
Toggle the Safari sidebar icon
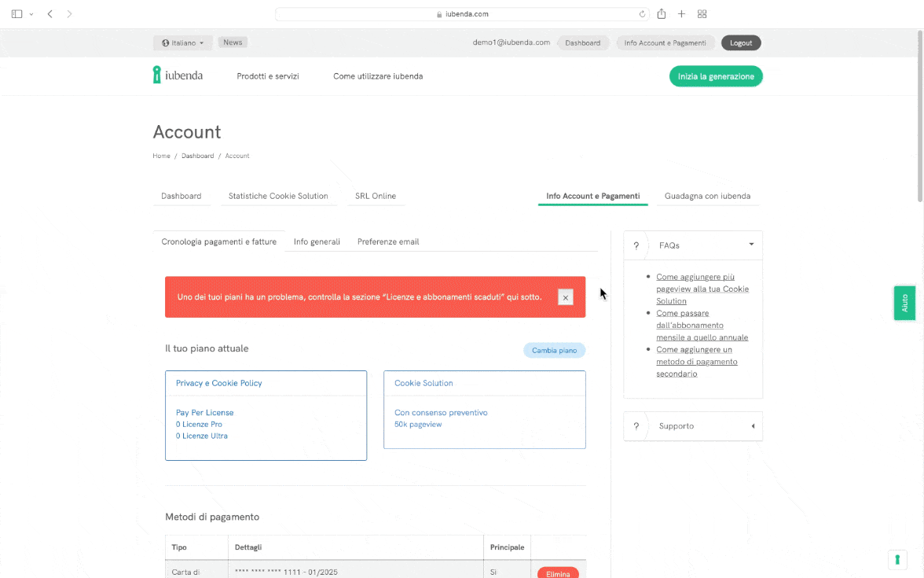pyautogui.click(x=17, y=14)
